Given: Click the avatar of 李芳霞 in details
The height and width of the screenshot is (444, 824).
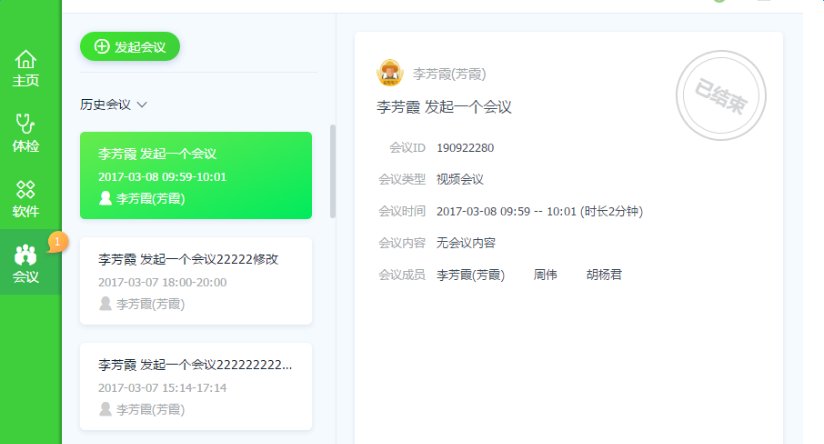Looking at the screenshot, I should [x=390, y=73].
